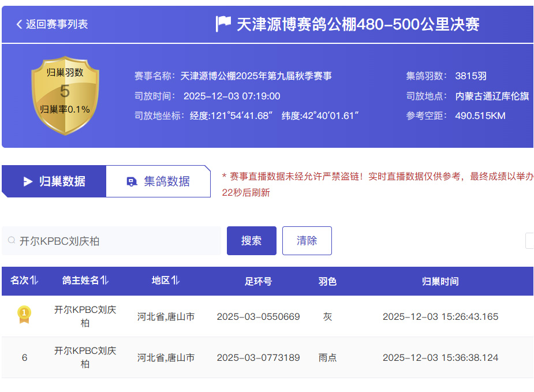Toggle the sort arrows next to 名次
Viewport: 534px width, 392px height.
tap(34, 281)
